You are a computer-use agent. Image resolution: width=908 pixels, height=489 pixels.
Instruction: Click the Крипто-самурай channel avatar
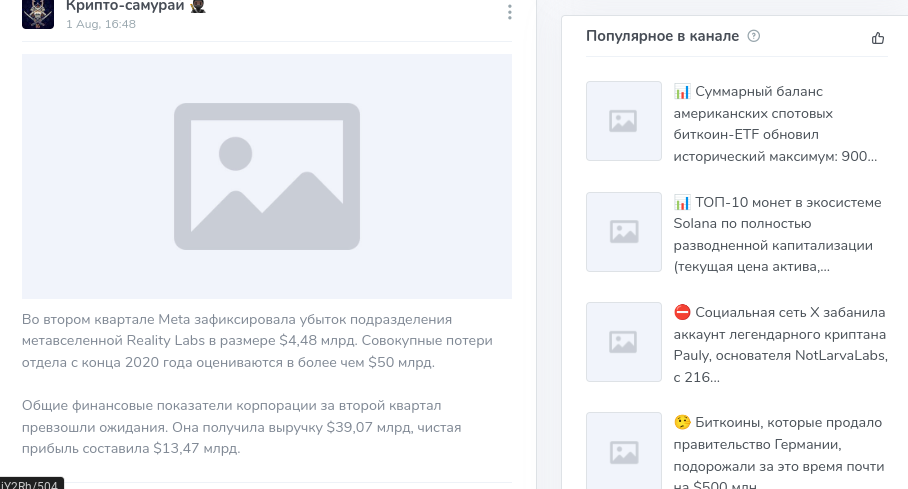(38, 13)
